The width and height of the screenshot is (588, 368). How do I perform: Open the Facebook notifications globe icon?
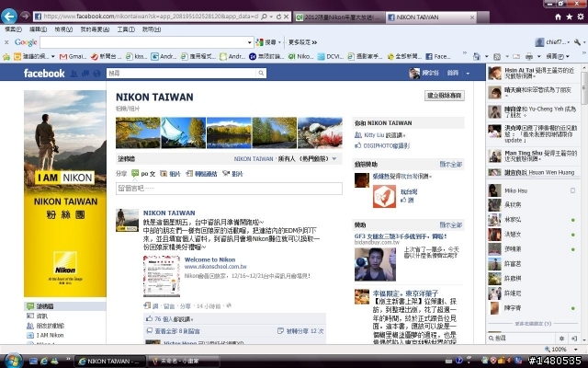tap(97, 74)
